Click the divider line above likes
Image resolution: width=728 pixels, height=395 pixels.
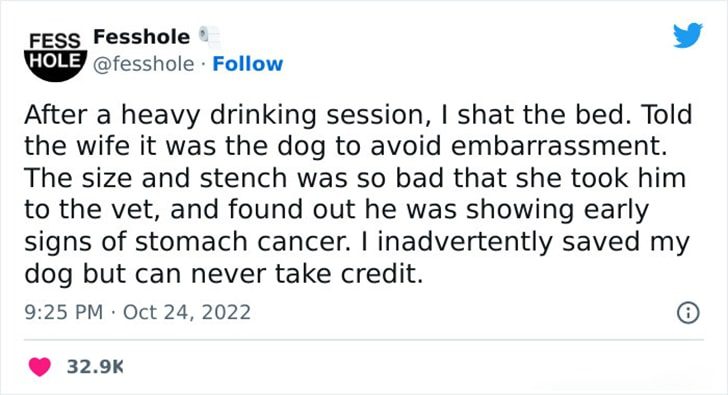pos(364,340)
